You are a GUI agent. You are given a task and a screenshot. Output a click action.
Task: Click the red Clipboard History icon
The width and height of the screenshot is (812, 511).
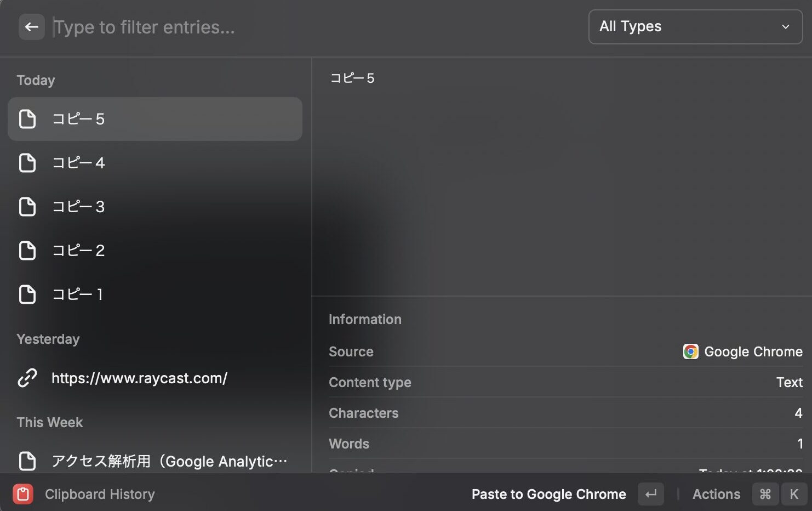coord(23,494)
